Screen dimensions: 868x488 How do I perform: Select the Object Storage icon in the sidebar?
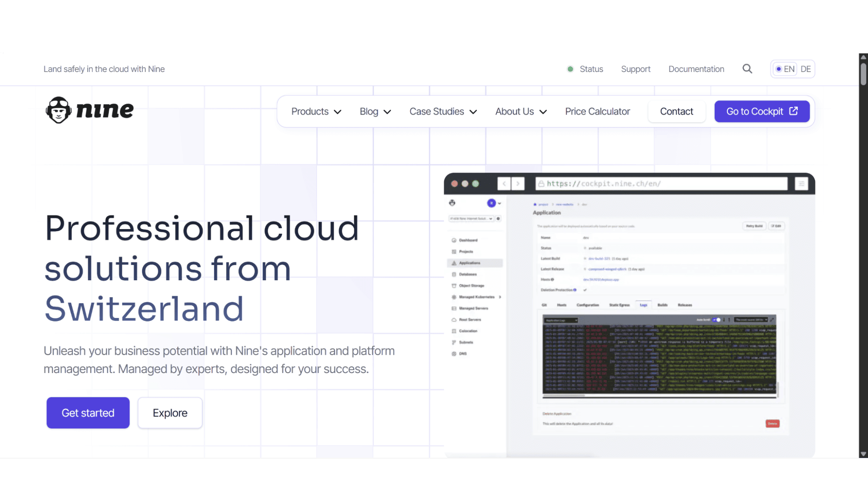[454, 285]
